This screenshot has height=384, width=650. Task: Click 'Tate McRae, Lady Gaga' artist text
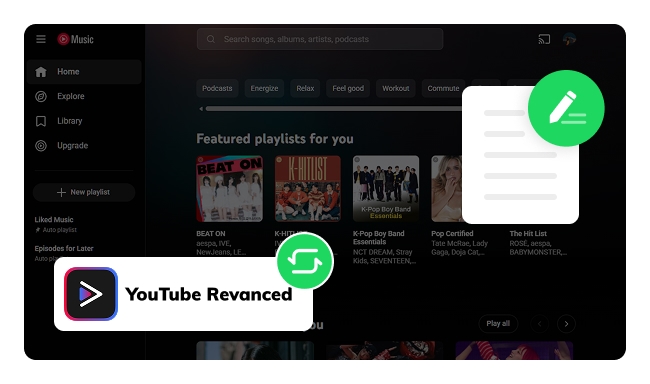[x=459, y=248]
